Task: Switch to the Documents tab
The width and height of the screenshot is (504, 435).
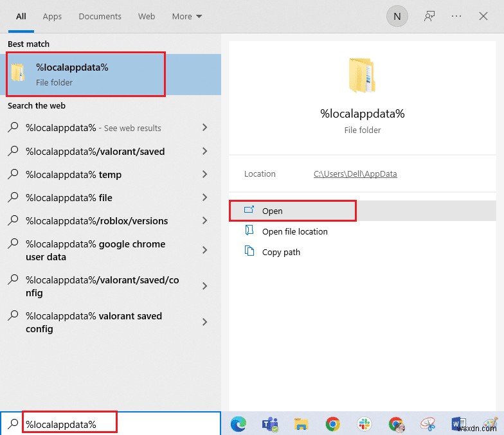Action: [100, 17]
